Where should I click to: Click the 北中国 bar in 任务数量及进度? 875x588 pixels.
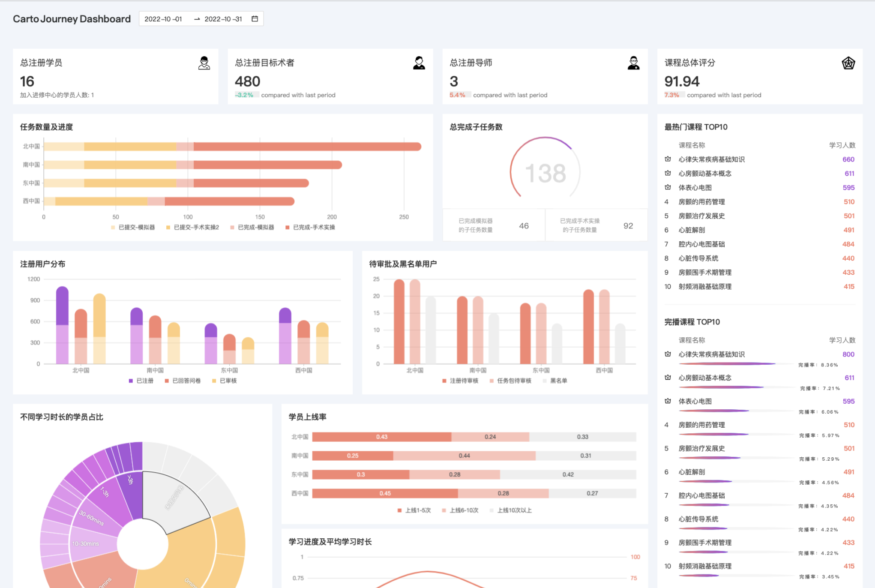(x=232, y=147)
